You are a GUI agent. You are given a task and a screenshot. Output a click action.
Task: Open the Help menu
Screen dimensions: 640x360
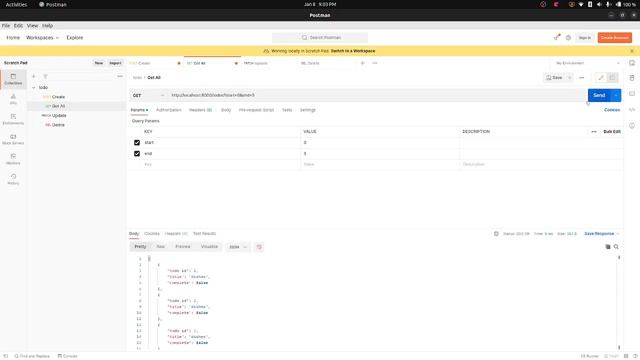pyautogui.click(x=47, y=25)
